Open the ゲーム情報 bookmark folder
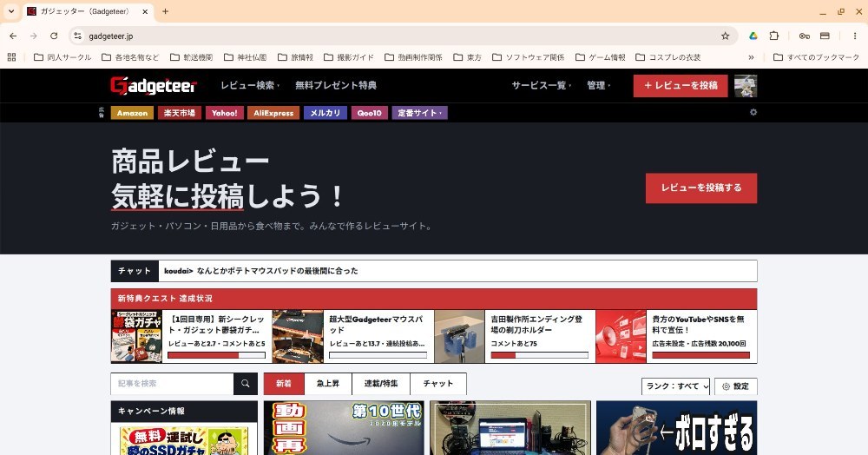This screenshot has height=455, width=868. (601, 57)
